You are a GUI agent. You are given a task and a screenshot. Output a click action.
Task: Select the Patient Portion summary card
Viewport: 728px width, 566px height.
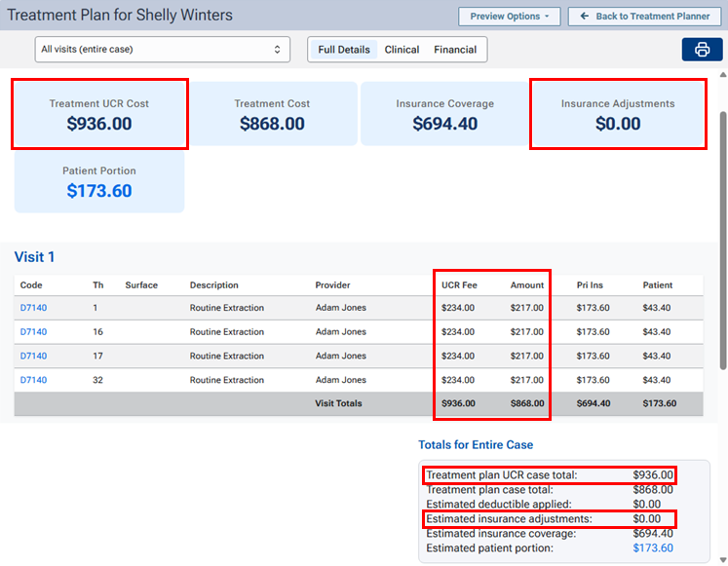(x=99, y=181)
